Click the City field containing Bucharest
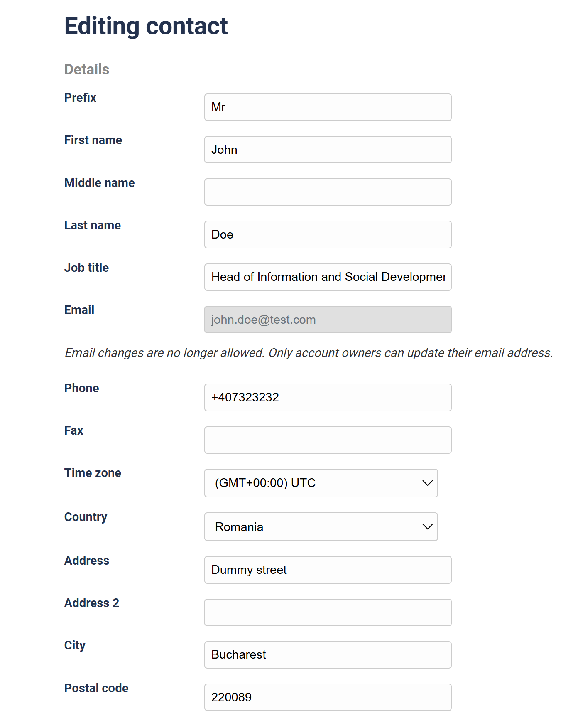Screen dimensions: 573x728 [x=328, y=655]
